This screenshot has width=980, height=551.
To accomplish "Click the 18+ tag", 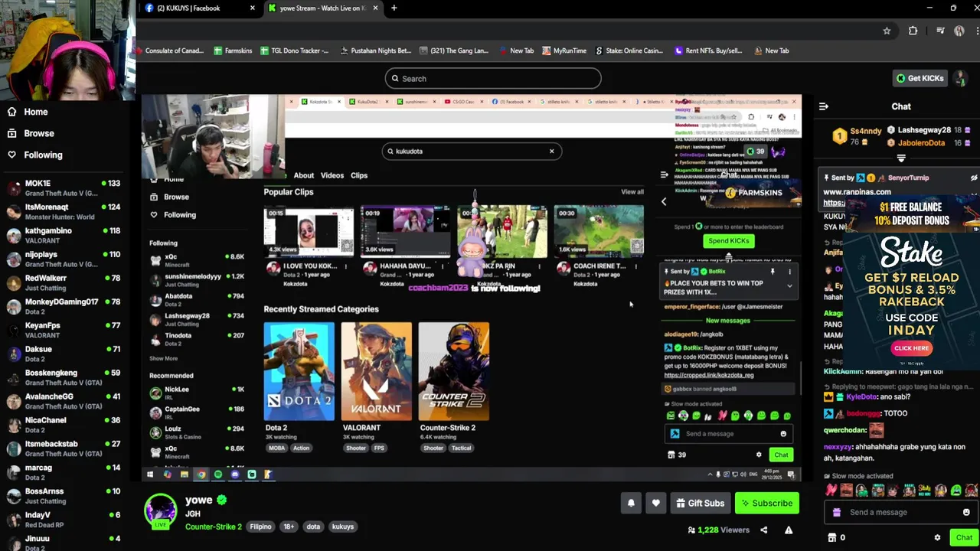I will [x=289, y=527].
